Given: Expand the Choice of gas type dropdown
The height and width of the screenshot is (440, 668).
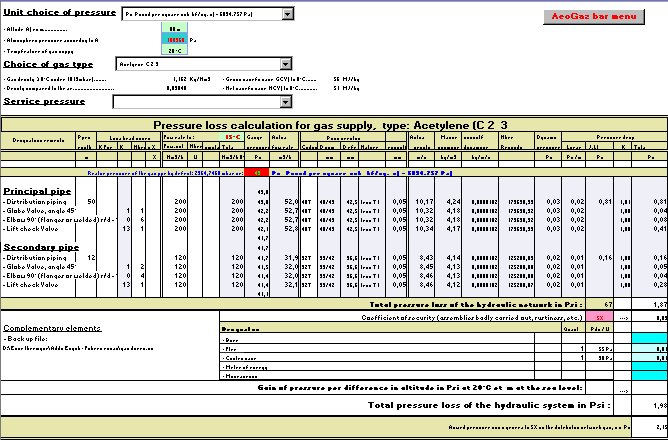Looking at the screenshot, I should (x=286, y=64).
